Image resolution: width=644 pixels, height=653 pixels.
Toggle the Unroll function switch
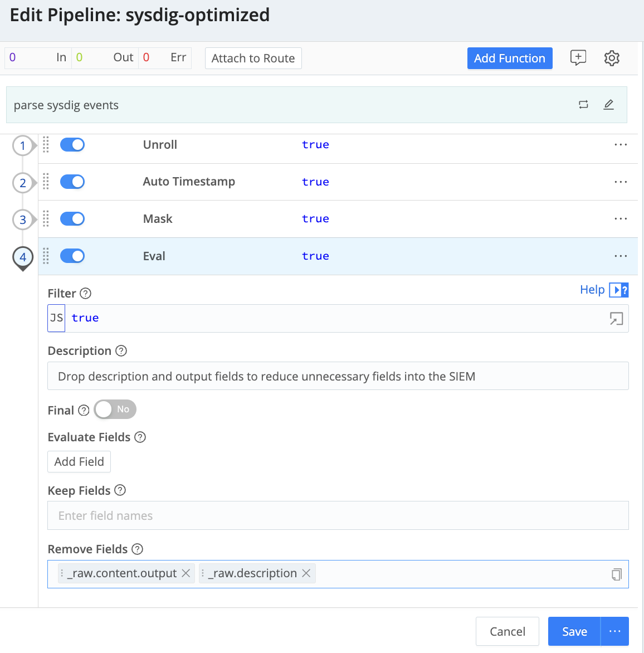pos(72,145)
